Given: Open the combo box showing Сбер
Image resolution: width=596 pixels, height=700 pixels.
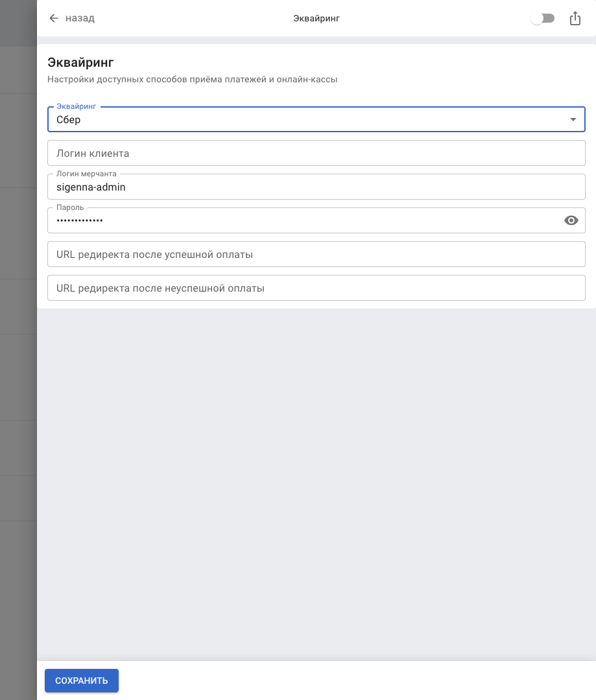Looking at the screenshot, I should coord(305,120).
